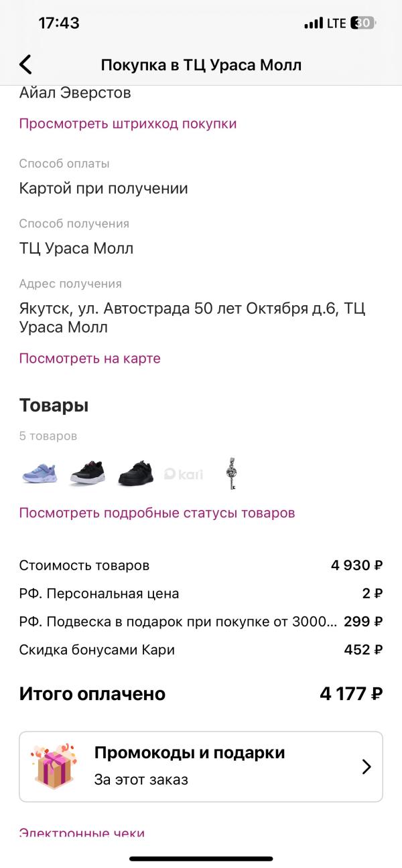Screen dimensions: 402x868
Task: Tap the kari logo placeholder product icon
Action: tap(183, 473)
